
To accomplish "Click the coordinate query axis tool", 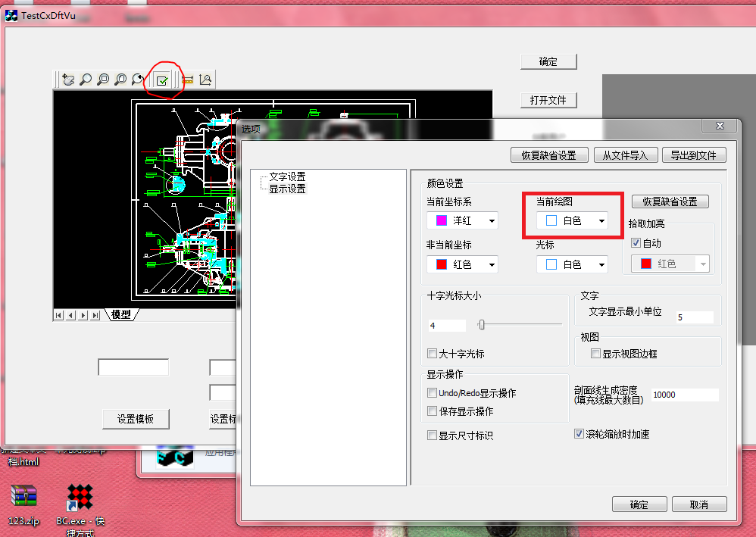I will tap(205, 80).
